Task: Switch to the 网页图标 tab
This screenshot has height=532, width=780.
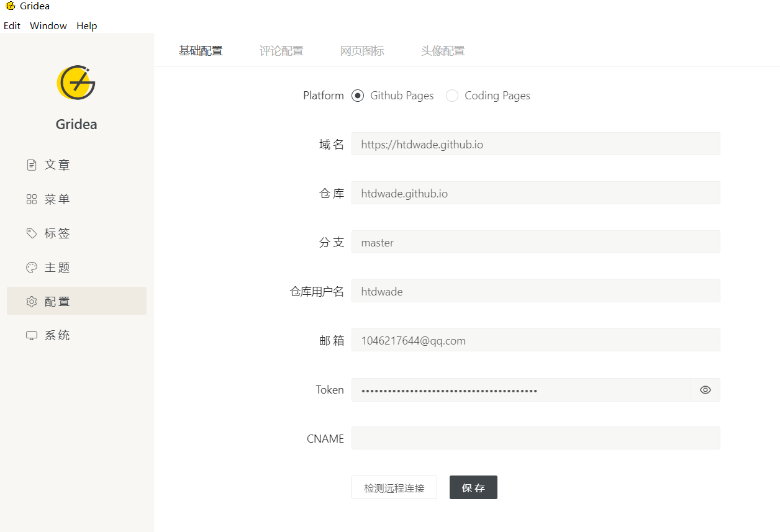Action: click(362, 51)
